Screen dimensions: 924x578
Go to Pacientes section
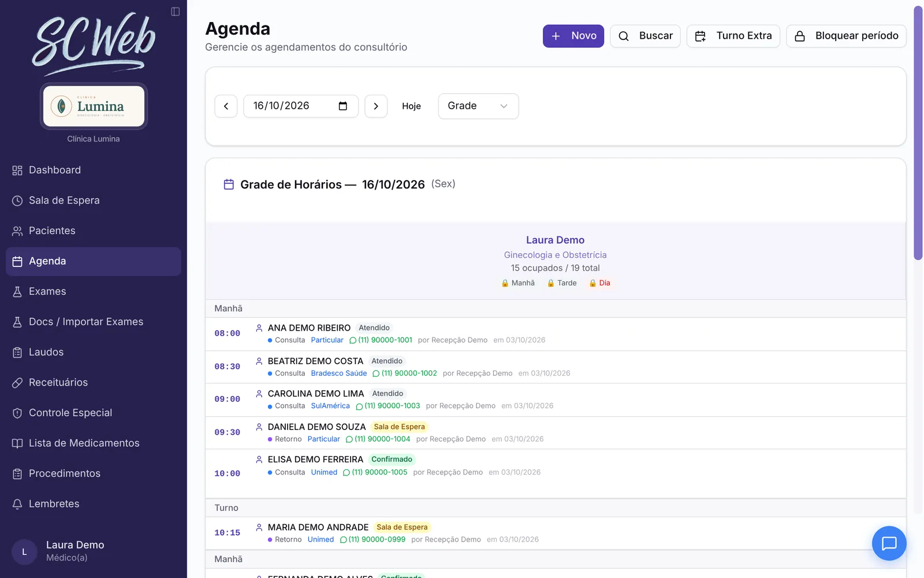pyautogui.click(x=94, y=231)
